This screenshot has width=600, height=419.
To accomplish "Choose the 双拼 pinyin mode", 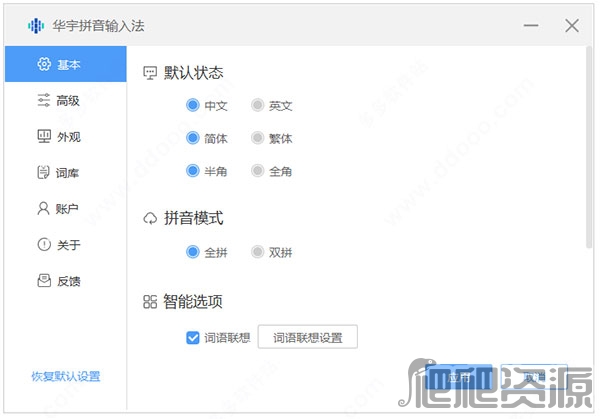I will pyautogui.click(x=258, y=252).
